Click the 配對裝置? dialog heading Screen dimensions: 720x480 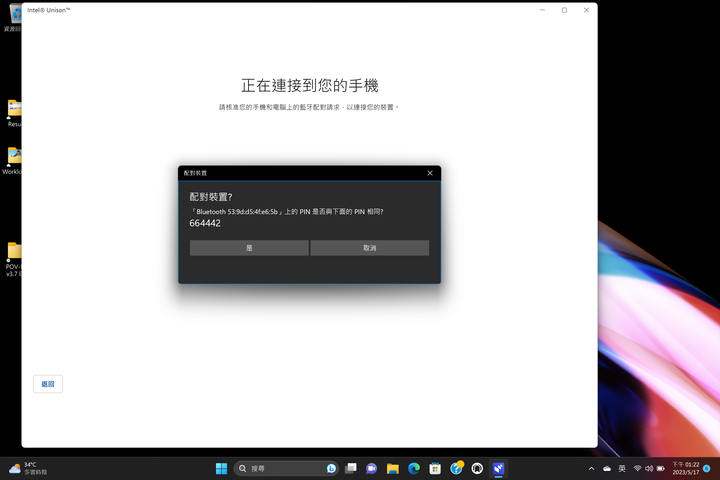pos(211,197)
